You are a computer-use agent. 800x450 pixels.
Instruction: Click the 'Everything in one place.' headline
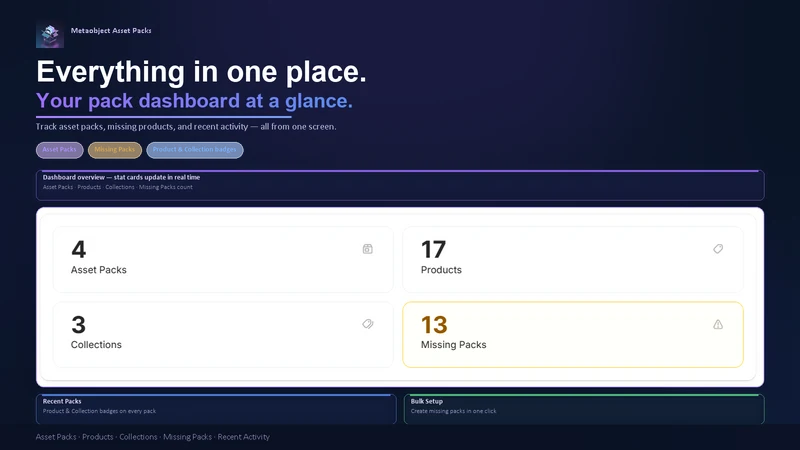(202, 71)
